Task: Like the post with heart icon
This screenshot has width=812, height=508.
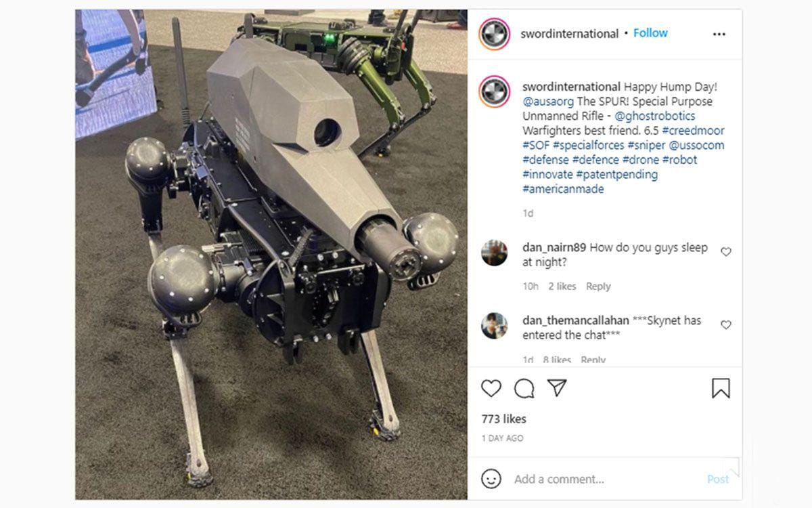Action: [x=491, y=388]
